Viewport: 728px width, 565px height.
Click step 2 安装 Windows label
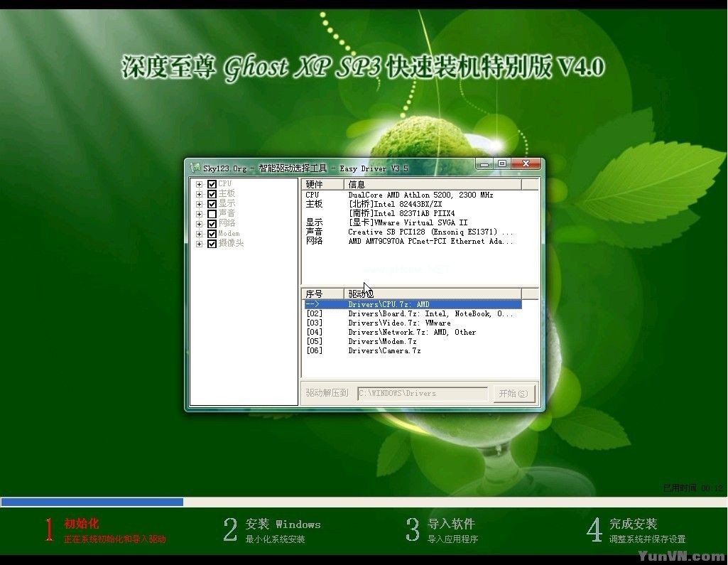pyautogui.click(x=283, y=524)
